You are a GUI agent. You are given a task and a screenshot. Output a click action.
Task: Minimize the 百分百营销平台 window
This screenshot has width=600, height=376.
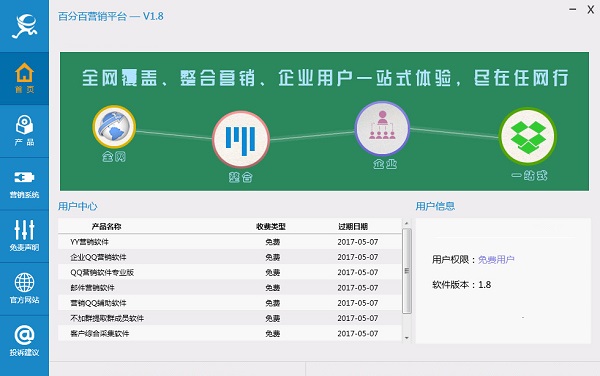572,9
